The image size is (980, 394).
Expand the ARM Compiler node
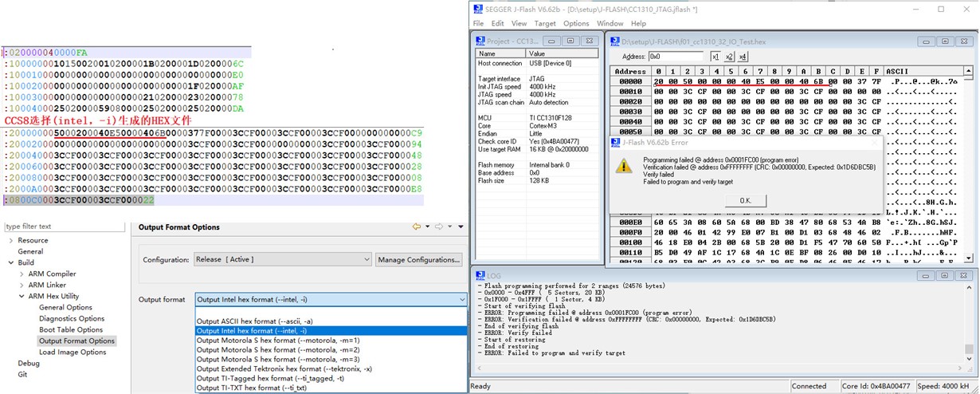coord(22,274)
